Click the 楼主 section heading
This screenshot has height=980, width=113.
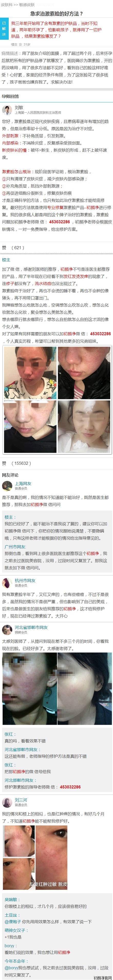point(6,259)
